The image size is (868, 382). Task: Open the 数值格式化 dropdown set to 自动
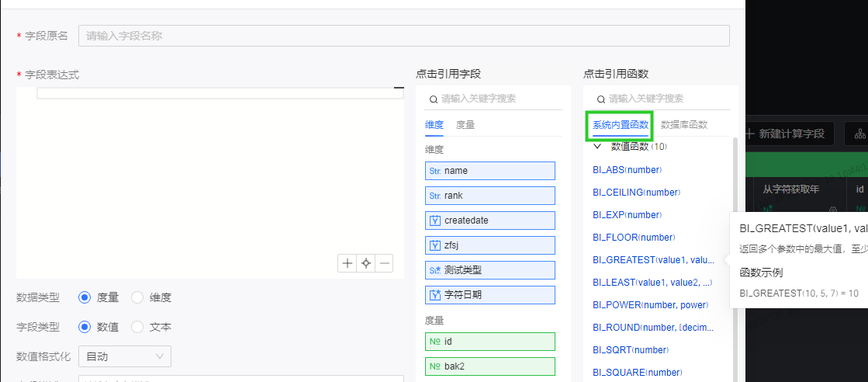pos(125,356)
